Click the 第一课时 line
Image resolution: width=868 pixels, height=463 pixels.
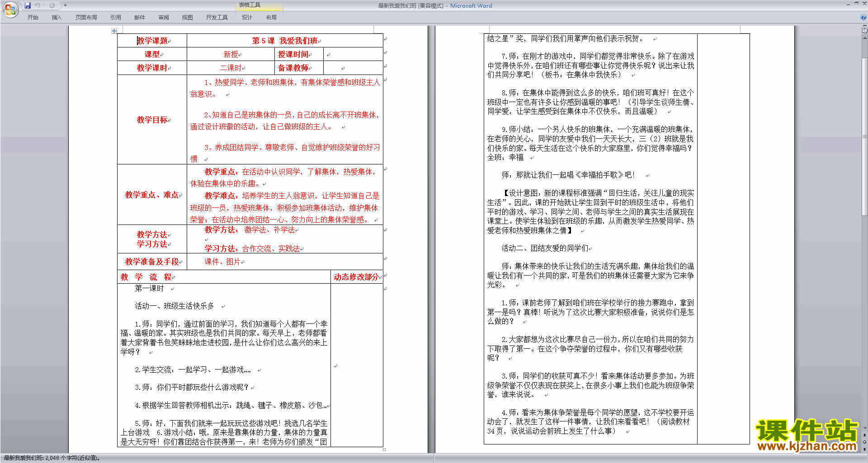pyautogui.click(x=150, y=288)
